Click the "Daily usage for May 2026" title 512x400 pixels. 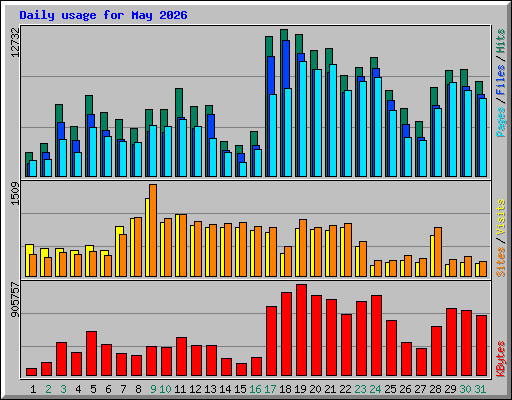pos(103,15)
